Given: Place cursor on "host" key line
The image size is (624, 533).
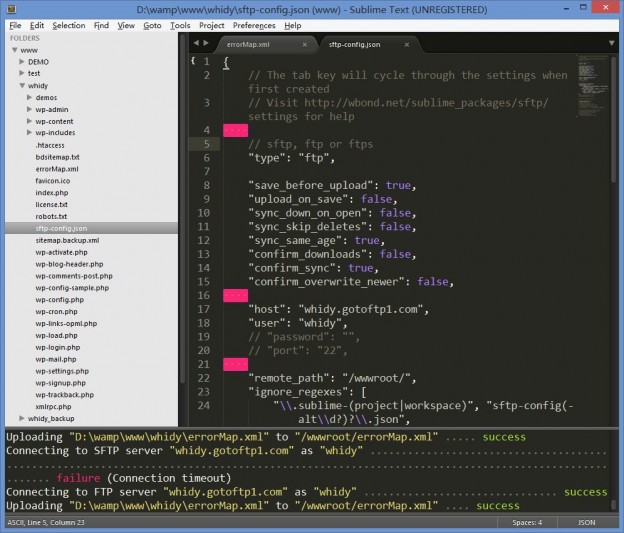Looking at the screenshot, I should [x=338, y=309].
